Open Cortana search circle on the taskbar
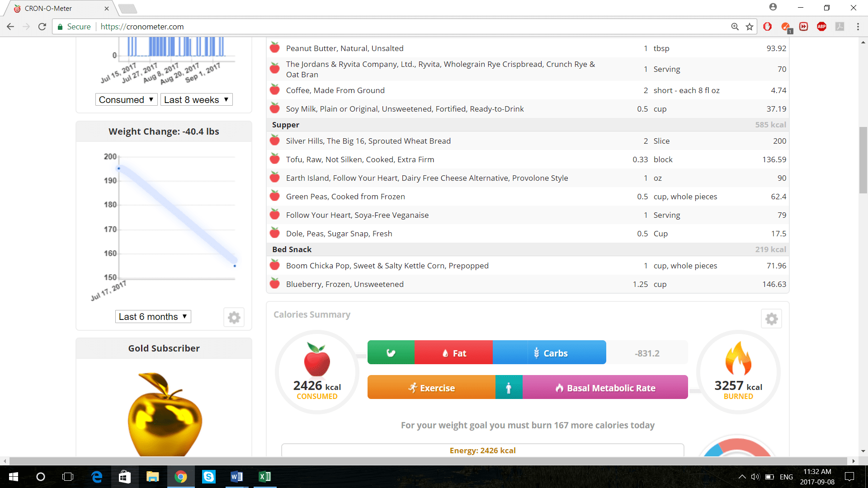The height and width of the screenshot is (488, 868). click(x=41, y=477)
